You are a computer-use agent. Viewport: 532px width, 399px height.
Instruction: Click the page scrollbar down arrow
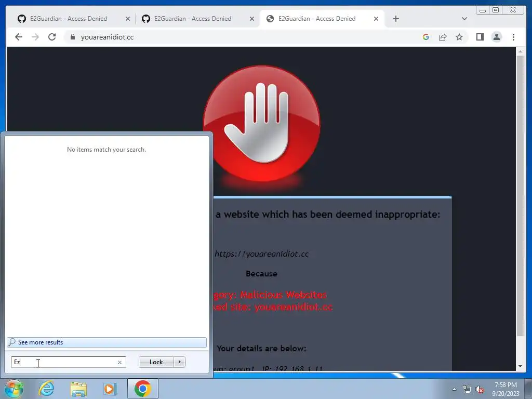coord(520,366)
